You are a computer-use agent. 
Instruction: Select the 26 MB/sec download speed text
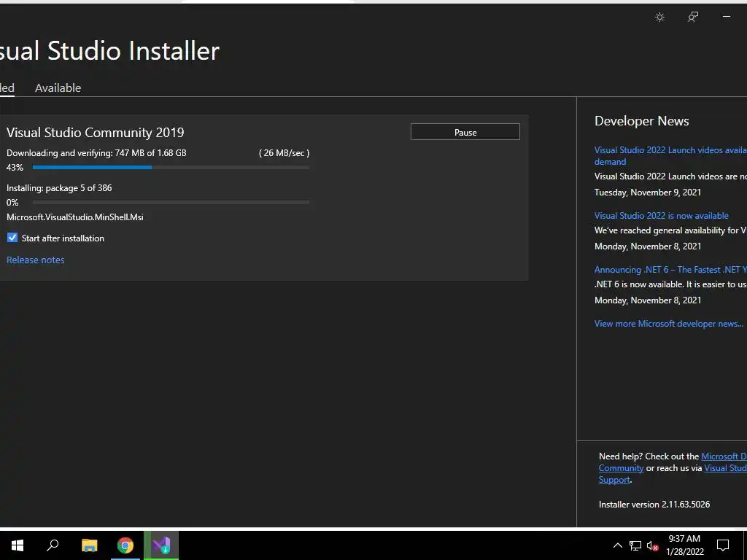point(284,153)
